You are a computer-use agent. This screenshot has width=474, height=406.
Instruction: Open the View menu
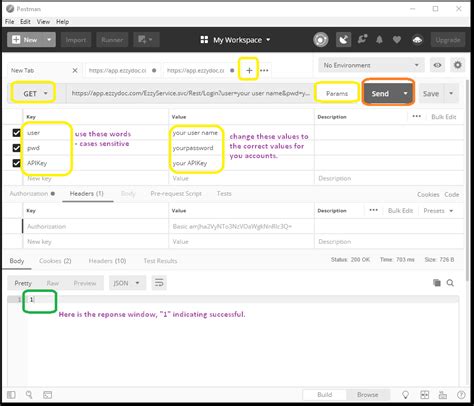(x=43, y=22)
